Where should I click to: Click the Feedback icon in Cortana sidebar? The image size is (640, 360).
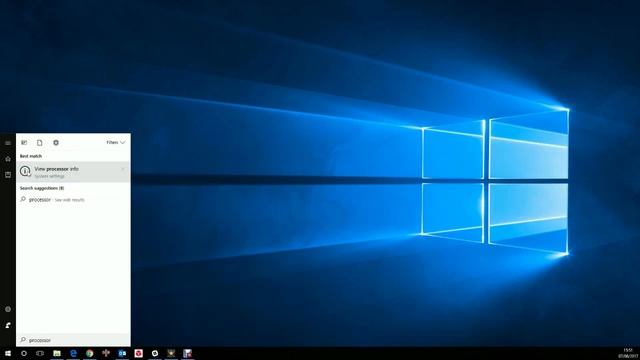coord(8,325)
